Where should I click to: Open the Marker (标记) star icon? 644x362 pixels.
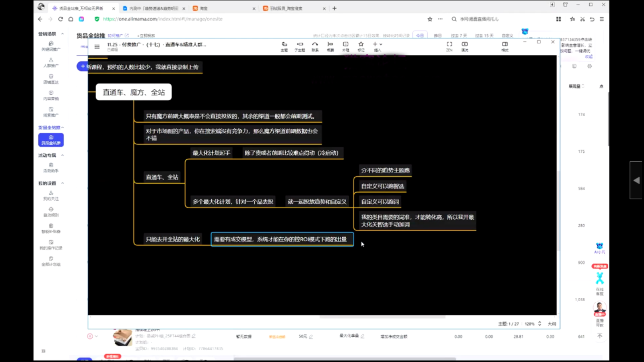[x=361, y=46]
